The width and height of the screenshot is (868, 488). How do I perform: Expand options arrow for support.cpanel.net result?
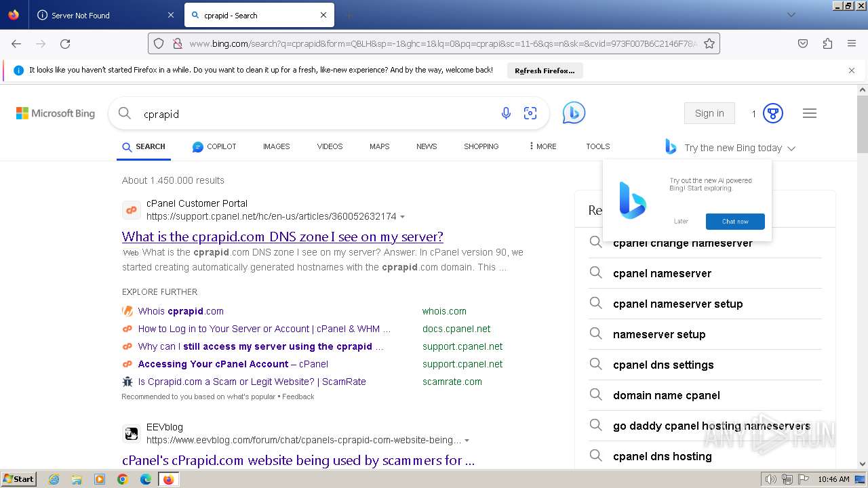(x=403, y=217)
